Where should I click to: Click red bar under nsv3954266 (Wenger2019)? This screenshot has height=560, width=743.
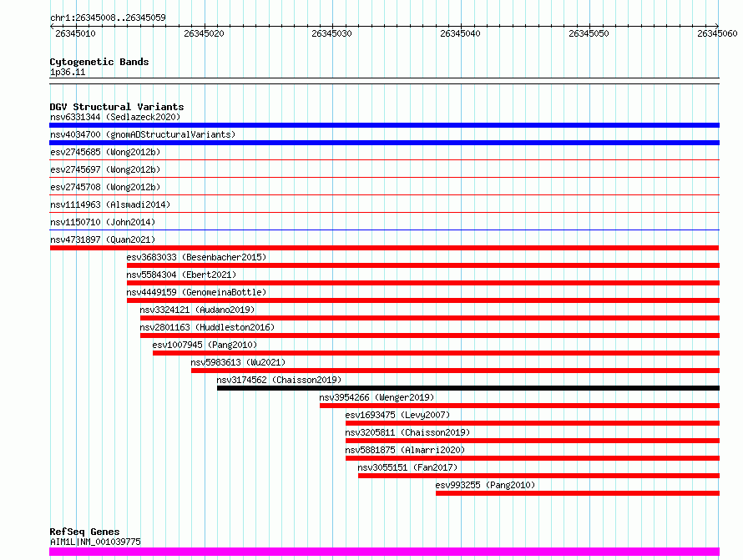pyautogui.click(x=519, y=406)
